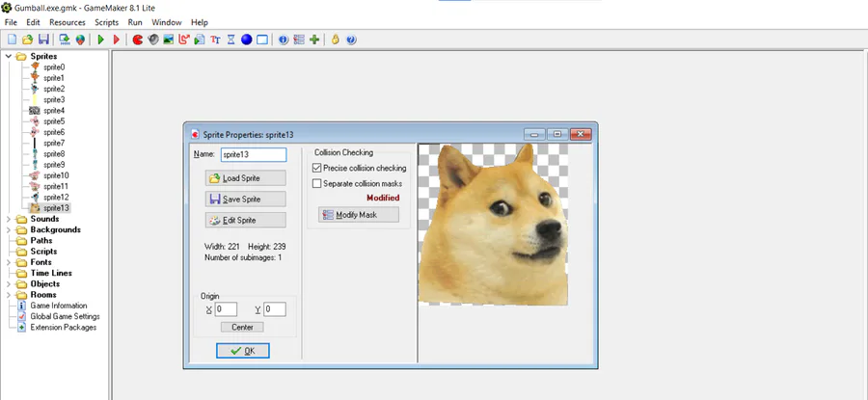Image resolution: width=868 pixels, height=400 pixels.
Task: Click Center to center the origin
Action: [242, 327]
